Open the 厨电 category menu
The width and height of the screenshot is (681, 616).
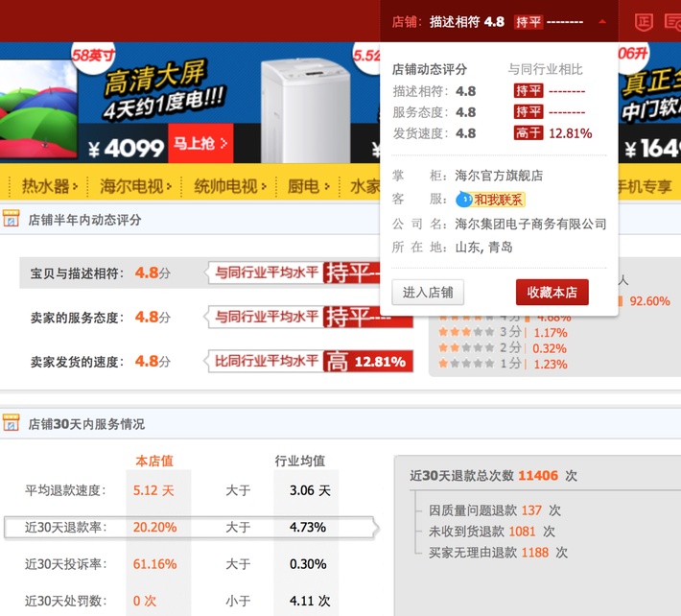(308, 186)
